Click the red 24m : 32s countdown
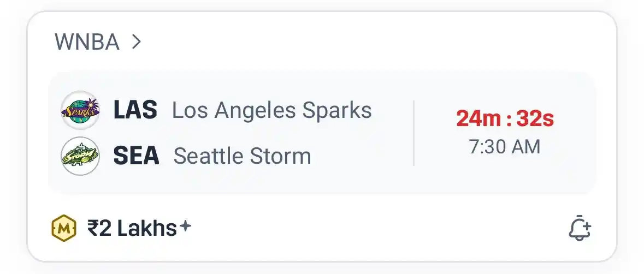The image size is (644, 274). click(505, 118)
